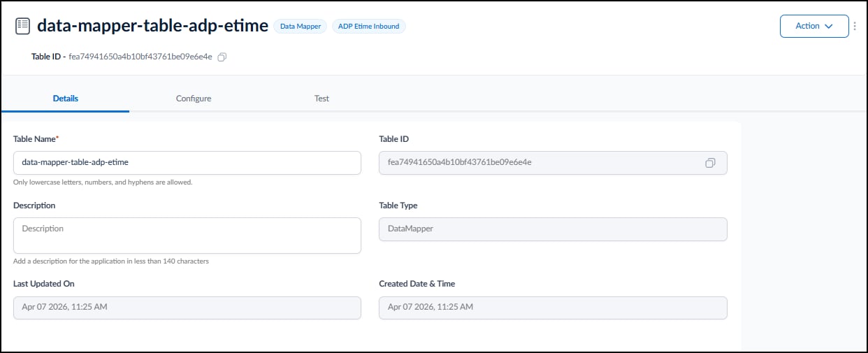Click the read-only Table ID field
868x353 pixels.
553,163
